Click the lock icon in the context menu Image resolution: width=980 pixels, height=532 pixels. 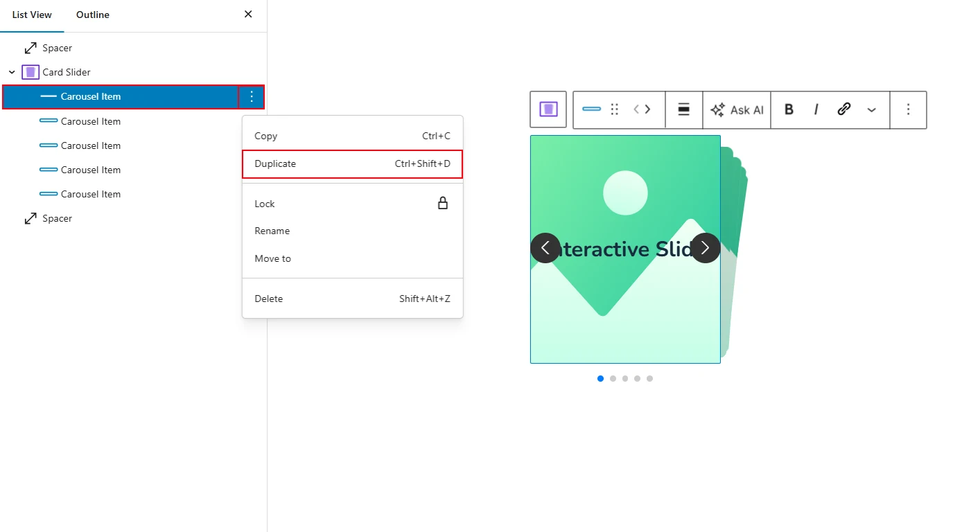[x=442, y=204]
